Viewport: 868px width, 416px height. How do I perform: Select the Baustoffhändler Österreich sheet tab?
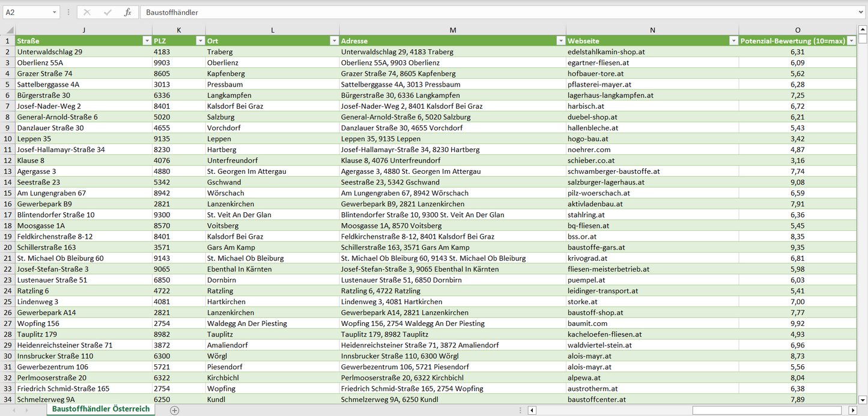click(x=100, y=409)
